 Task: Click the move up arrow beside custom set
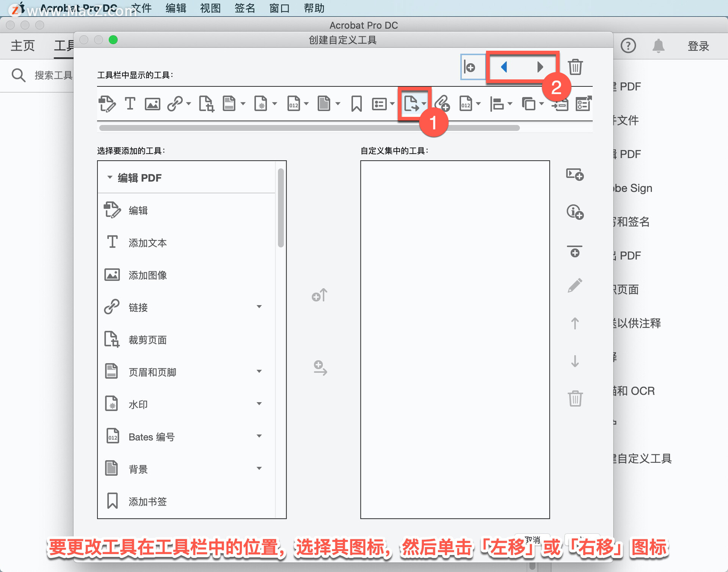point(575,323)
